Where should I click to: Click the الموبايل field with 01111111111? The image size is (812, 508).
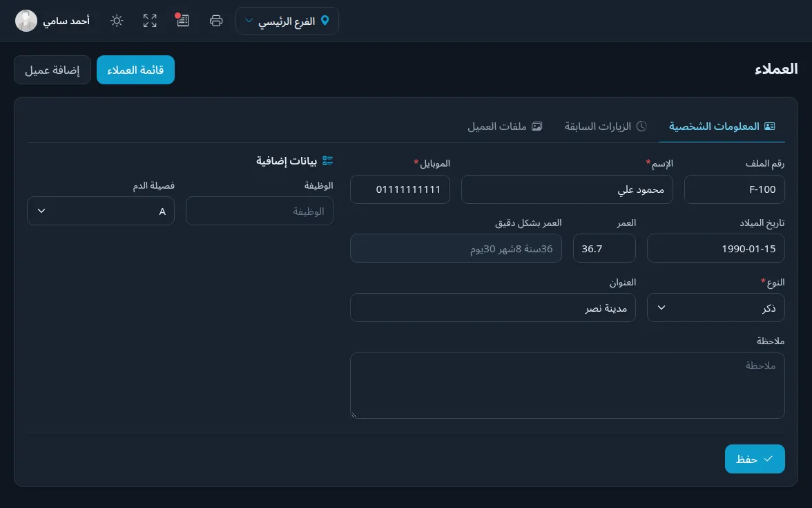400,189
